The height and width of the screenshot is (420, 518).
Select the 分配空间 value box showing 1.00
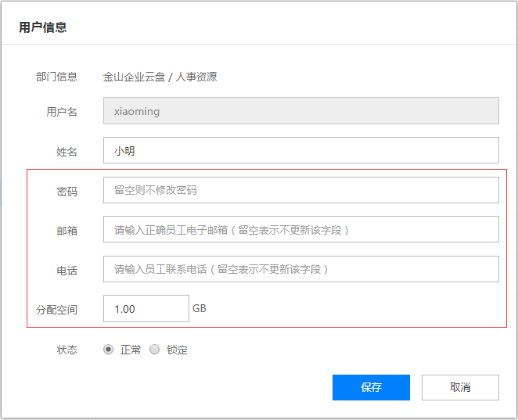[146, 309]
